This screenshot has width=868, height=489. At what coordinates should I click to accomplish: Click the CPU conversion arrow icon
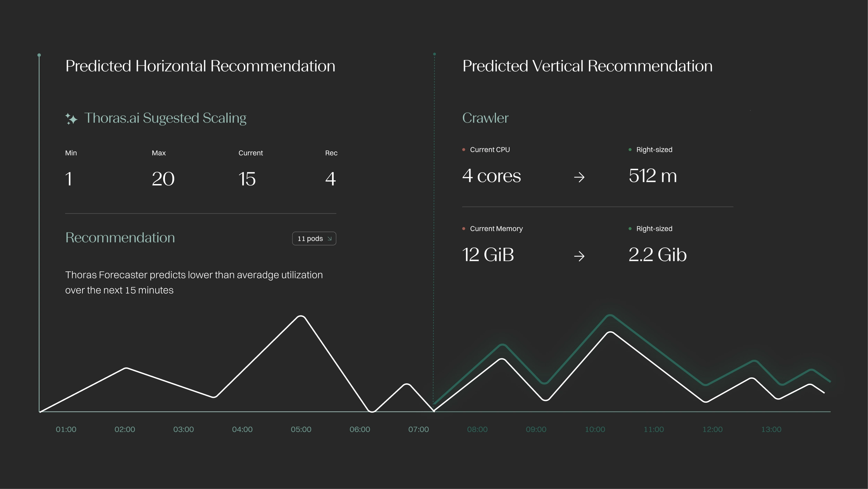[x=579, y=177]
